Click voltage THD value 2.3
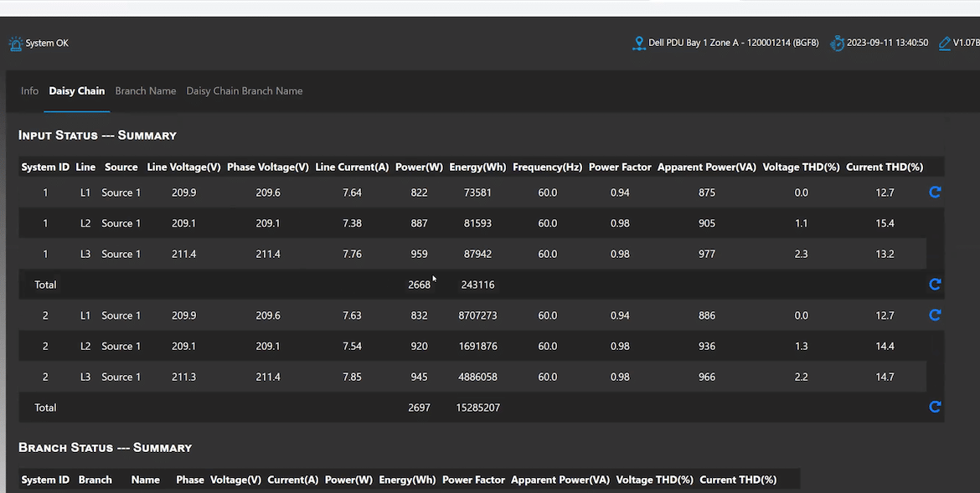 coord(802,254)
